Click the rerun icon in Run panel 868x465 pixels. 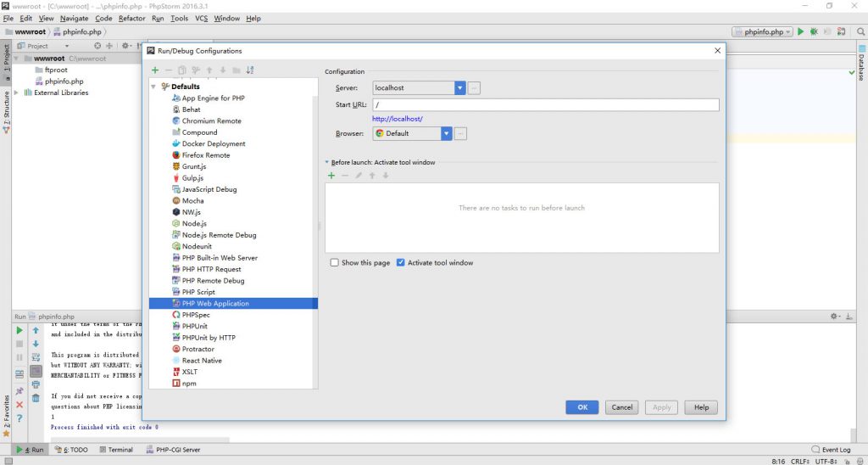click(x=19, y=330)
